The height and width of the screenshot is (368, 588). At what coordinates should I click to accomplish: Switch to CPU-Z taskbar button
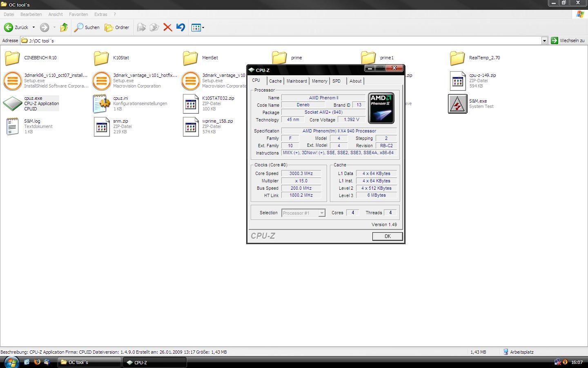pos(155,362)
